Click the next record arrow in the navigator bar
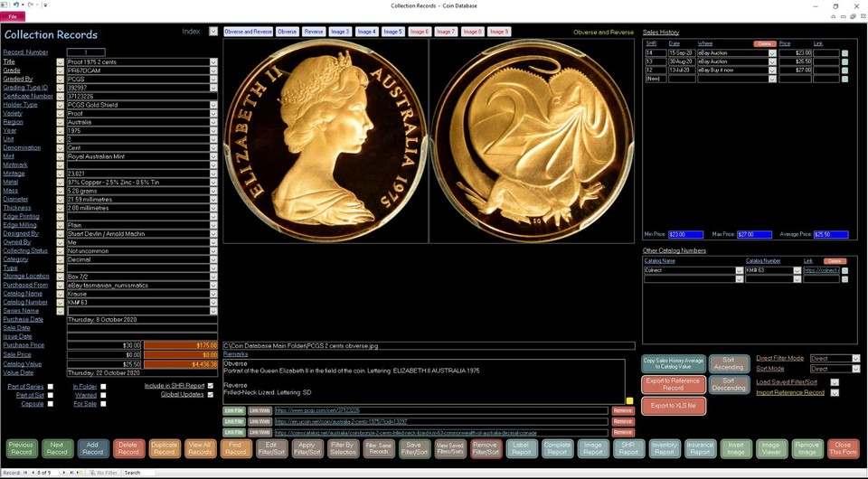Viewport: 868px width, 479px height. tap(64, 473)
